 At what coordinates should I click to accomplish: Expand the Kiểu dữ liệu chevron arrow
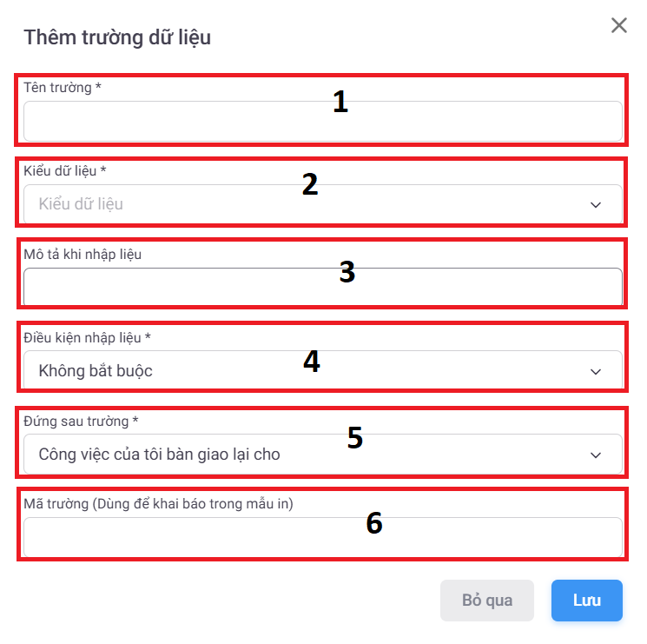pos(596,205)
